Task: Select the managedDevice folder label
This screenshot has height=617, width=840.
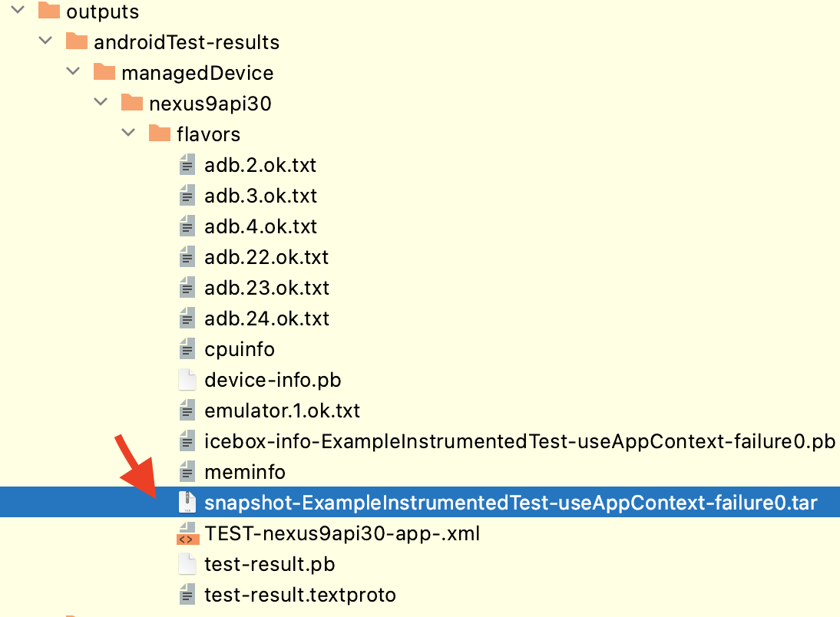Action: click(197, 72)
